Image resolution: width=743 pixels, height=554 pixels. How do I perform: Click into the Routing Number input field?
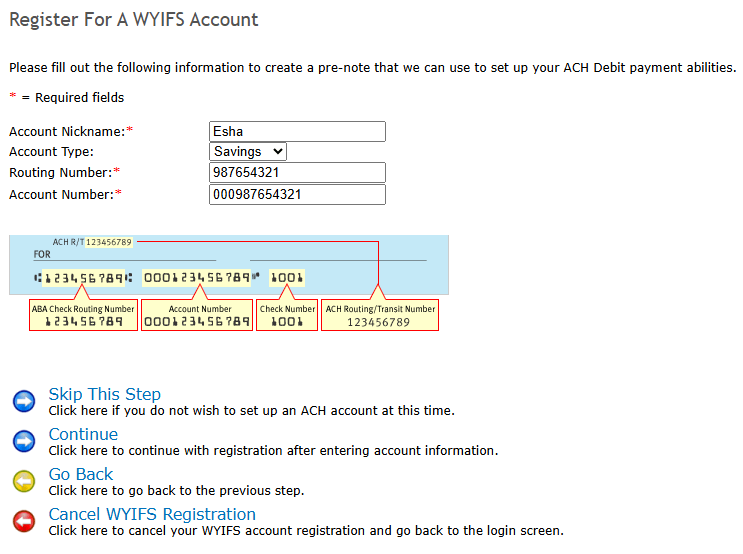pos(297,173)
